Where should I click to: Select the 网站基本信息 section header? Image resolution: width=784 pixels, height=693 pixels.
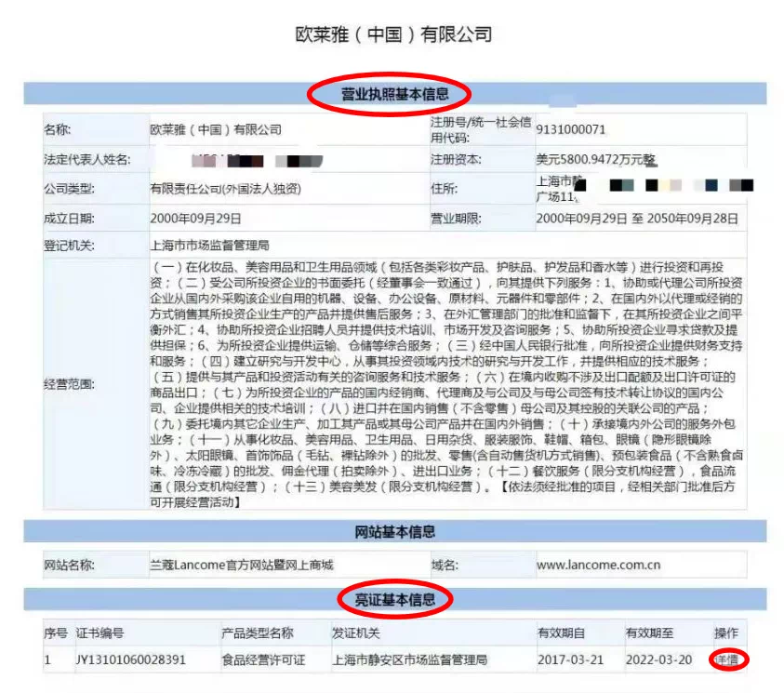(395, 532)
